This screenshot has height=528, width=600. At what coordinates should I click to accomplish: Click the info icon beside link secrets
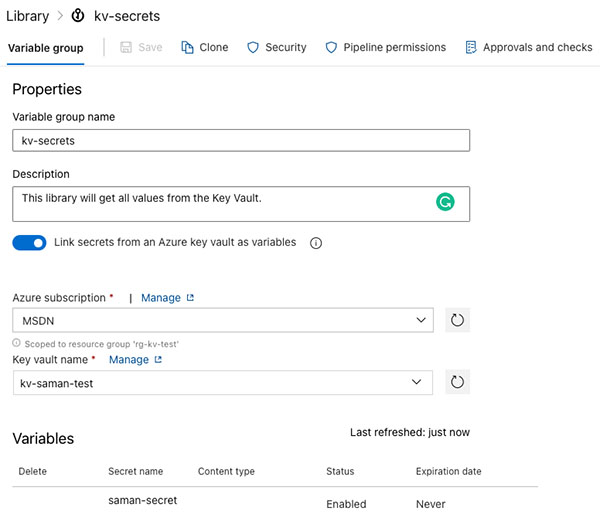[x=316, y=243]
